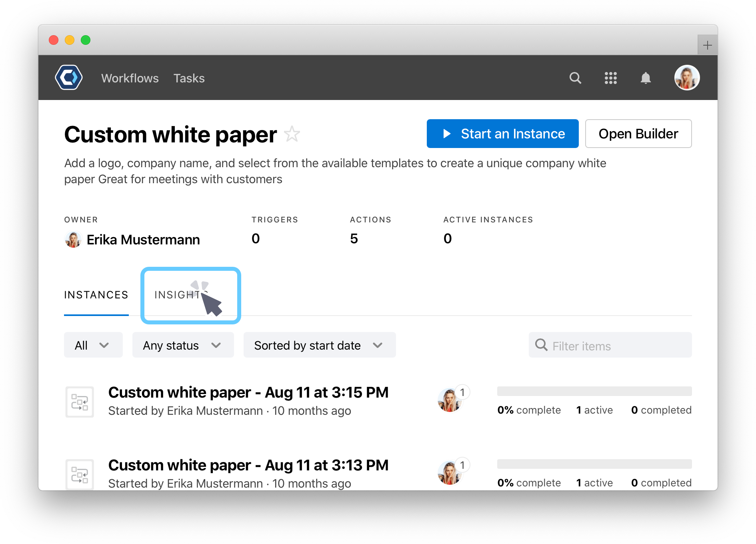This screenshot has width=756, height=544.
Task: View notifications via the bell icon
Action: coord(646,78)
